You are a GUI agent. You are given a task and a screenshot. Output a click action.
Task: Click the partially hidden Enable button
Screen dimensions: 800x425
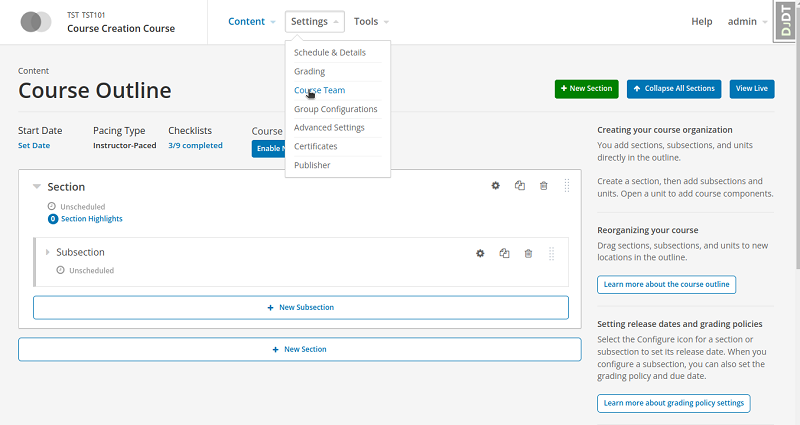click(268, 148)
